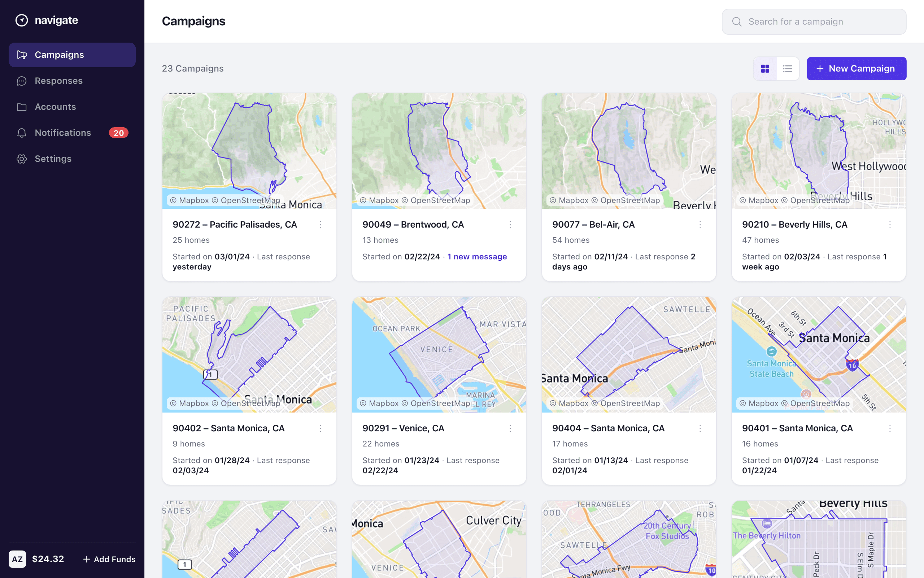
Task: Click the "90272 – Pacific Palisades, CA" title
Action: (x=235, y=225)
